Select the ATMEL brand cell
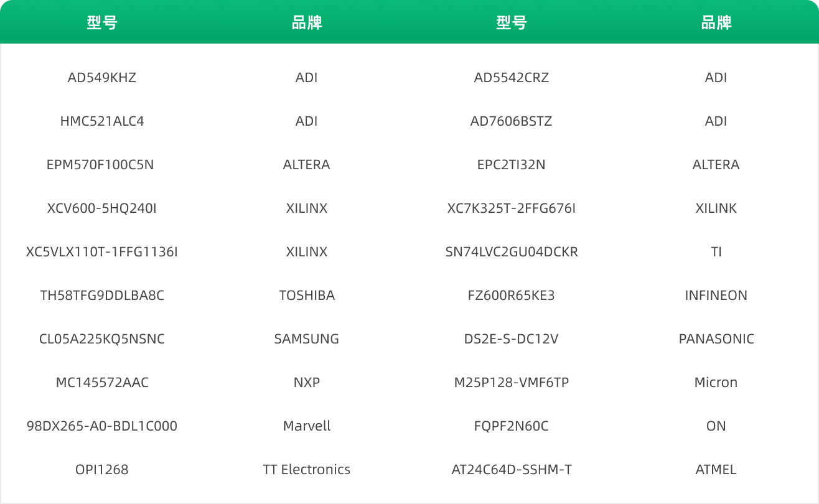 [x=716, y=470]
